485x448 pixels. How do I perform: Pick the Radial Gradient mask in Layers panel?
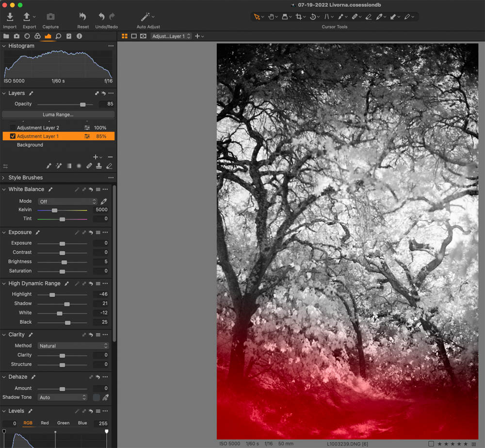pyautogui.click(x=79, y=166)
